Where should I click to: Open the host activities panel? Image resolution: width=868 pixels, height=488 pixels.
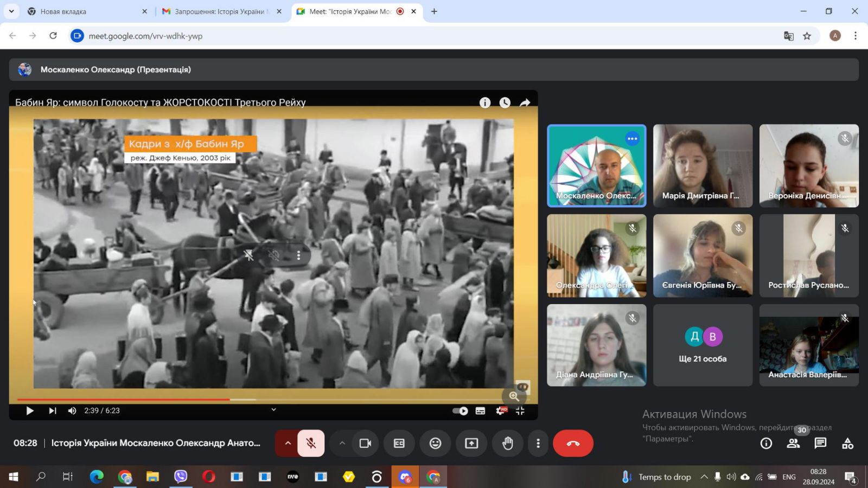point(847,444)
